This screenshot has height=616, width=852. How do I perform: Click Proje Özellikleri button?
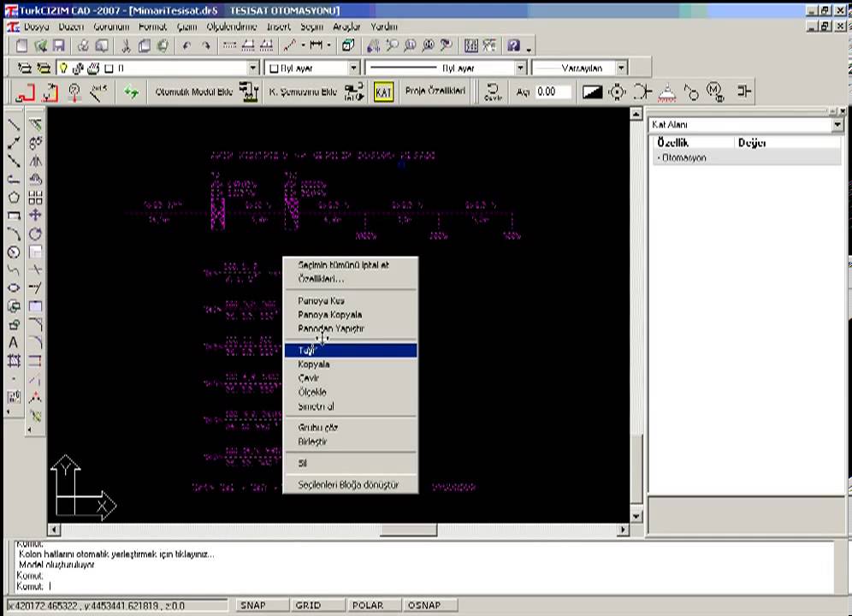coord(435,92)
